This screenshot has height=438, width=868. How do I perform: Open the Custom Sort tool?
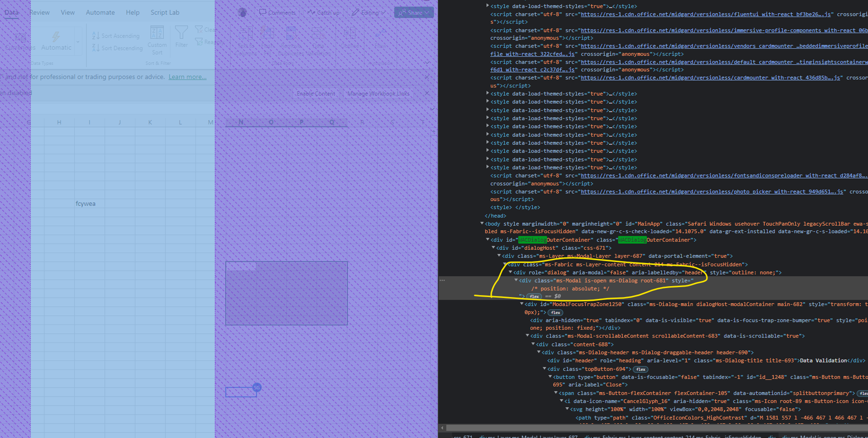pyautogui.click(x=157, y=40)
